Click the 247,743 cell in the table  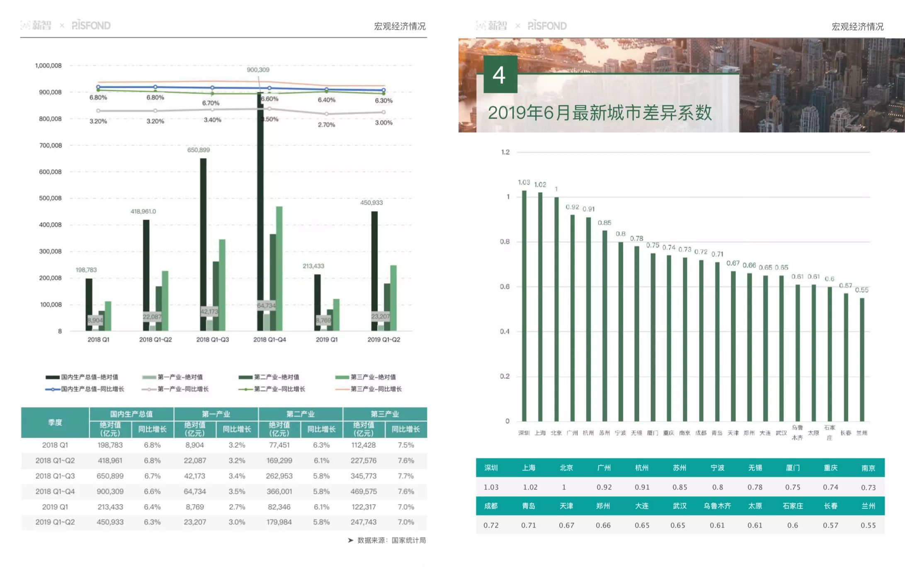[x=364, y=522]
